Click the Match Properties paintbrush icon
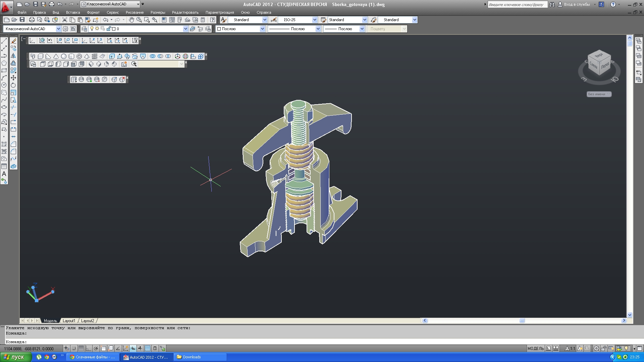This screenshot has width=644, height=362. pyautogui.click(x=88, y=20)
